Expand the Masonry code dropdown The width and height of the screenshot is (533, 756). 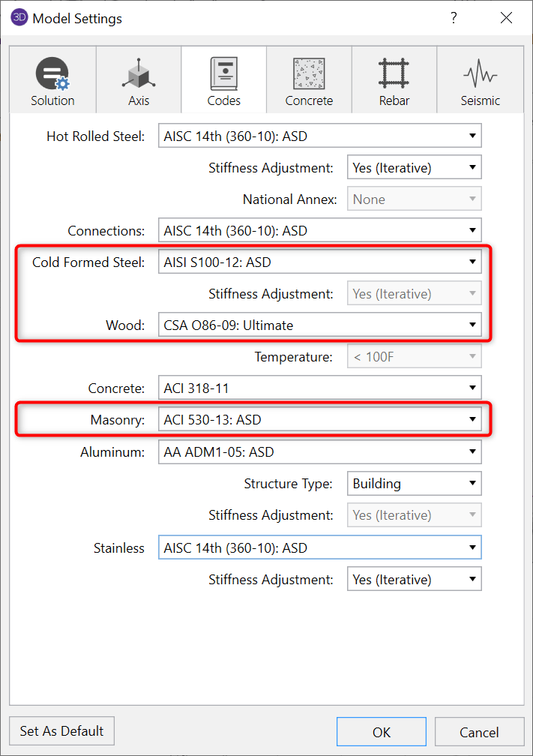(319, 420)
